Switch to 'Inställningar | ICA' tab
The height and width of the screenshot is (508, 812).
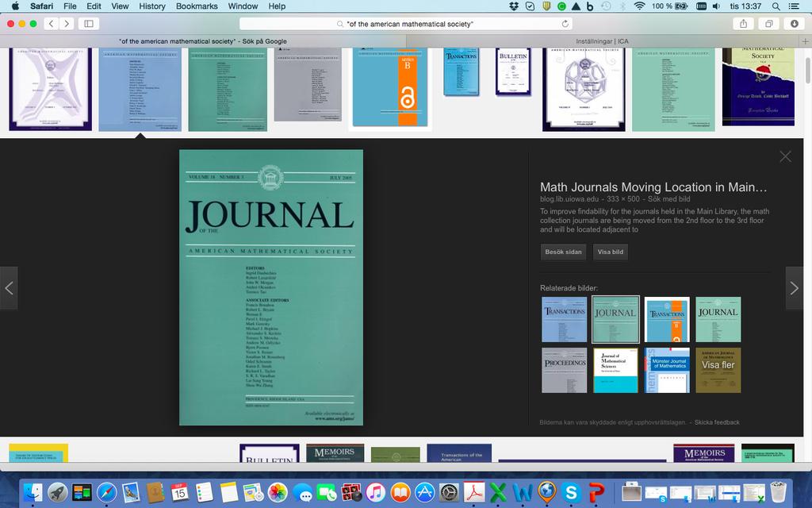[603, 41]
